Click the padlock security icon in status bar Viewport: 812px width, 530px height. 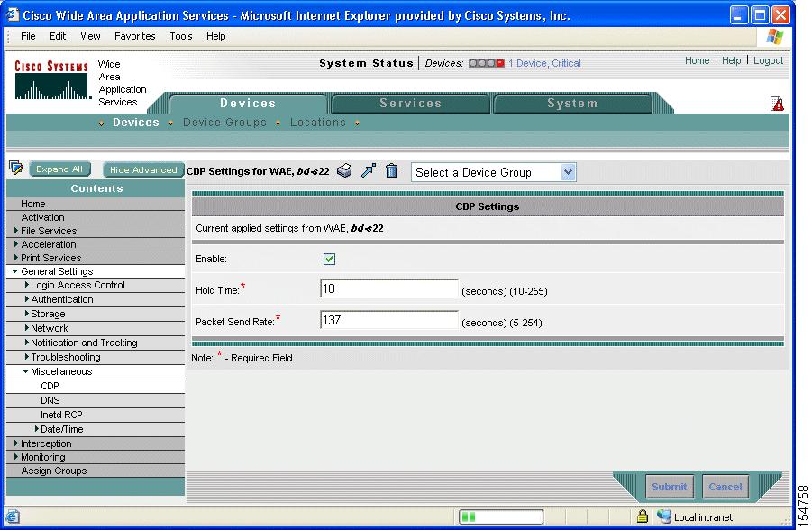pyautogui.click(x=643, y=516)
